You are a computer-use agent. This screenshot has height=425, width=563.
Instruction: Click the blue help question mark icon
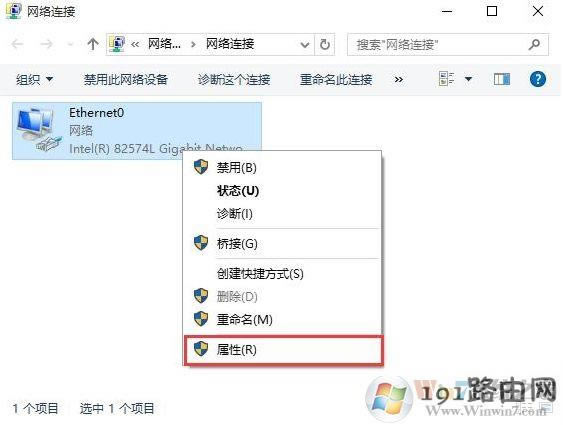(538, 79)
